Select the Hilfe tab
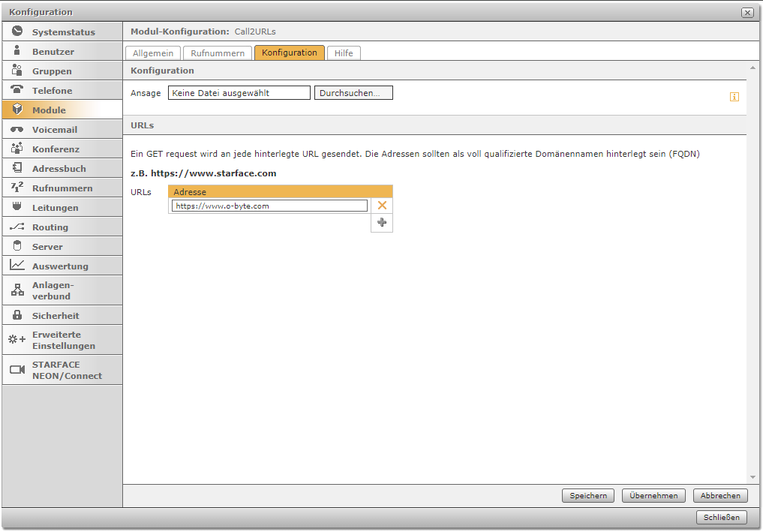Image resolution: width=763 pixels, height=532 pixels. pos(344,53)
